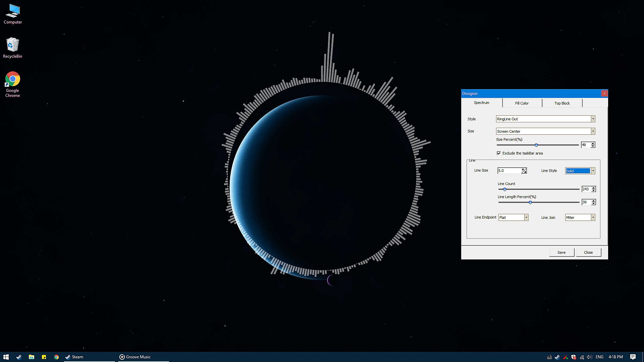Click the Save button in Designer

pos(561,252)
